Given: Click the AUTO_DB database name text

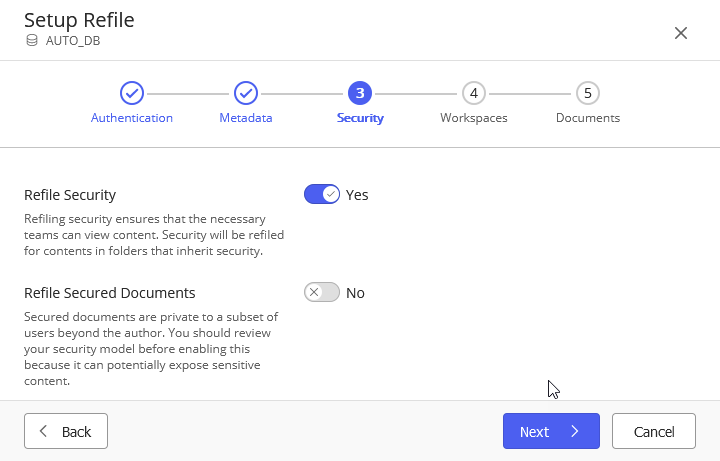Looking at the screenshot, I should click(73, 41).
